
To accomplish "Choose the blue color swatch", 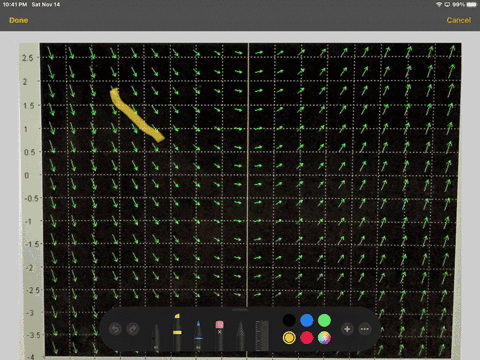I will pyautogui.click(x=307, y=320).
